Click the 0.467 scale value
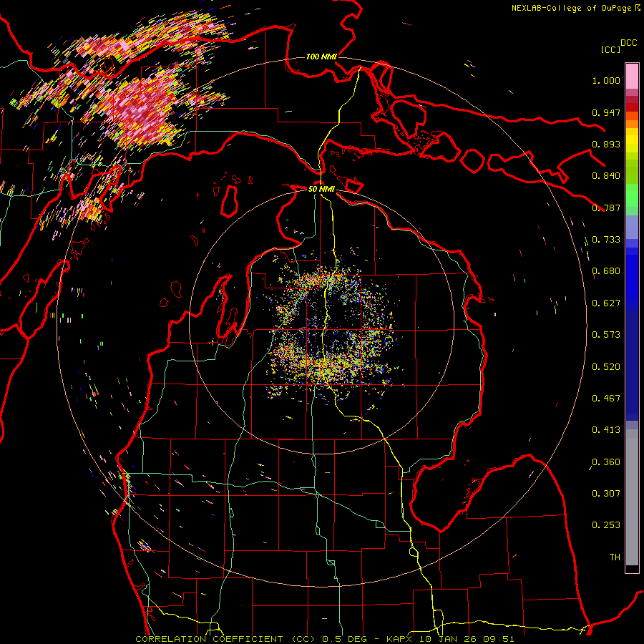 click(x=606, y=399)
